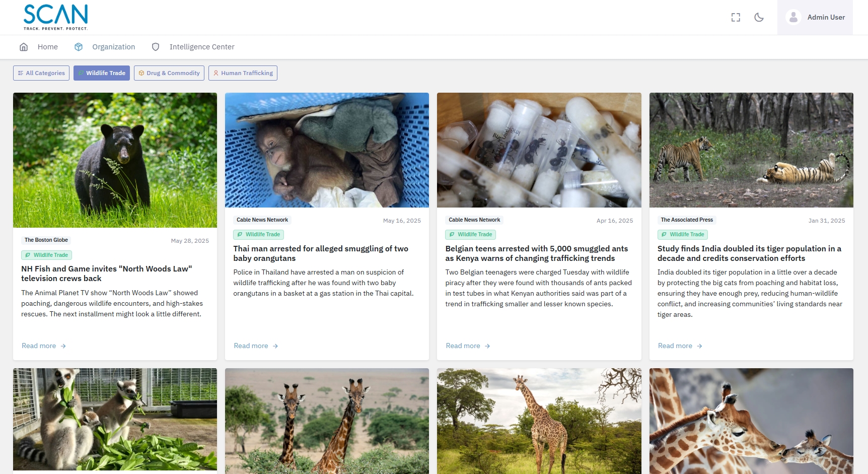Open the Belgian teens smuggled ants headline

tap(536, 253)
